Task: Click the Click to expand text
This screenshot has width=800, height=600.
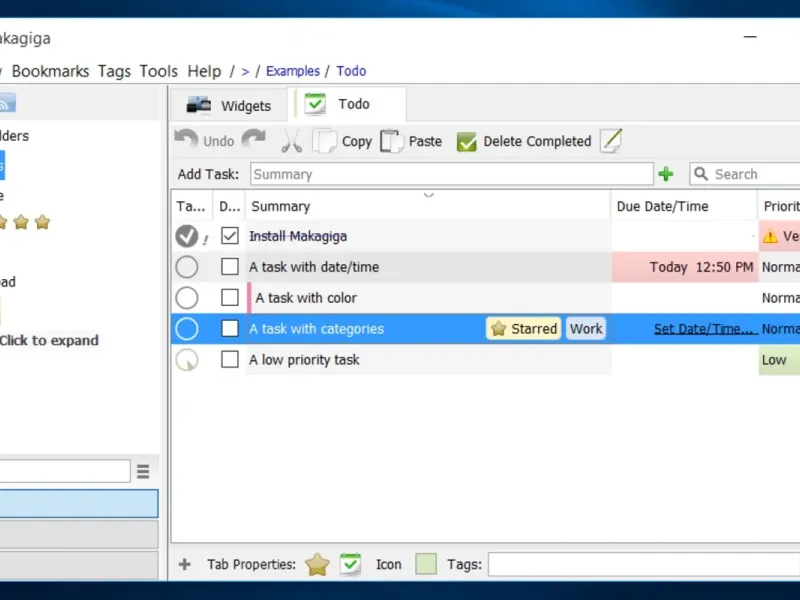Action: click(x=49, y=340)
